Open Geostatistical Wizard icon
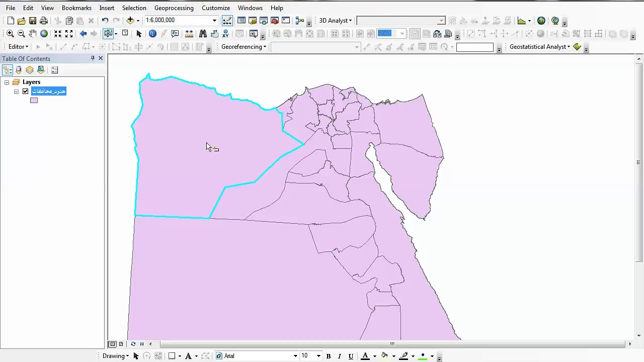 click(577, 47)
